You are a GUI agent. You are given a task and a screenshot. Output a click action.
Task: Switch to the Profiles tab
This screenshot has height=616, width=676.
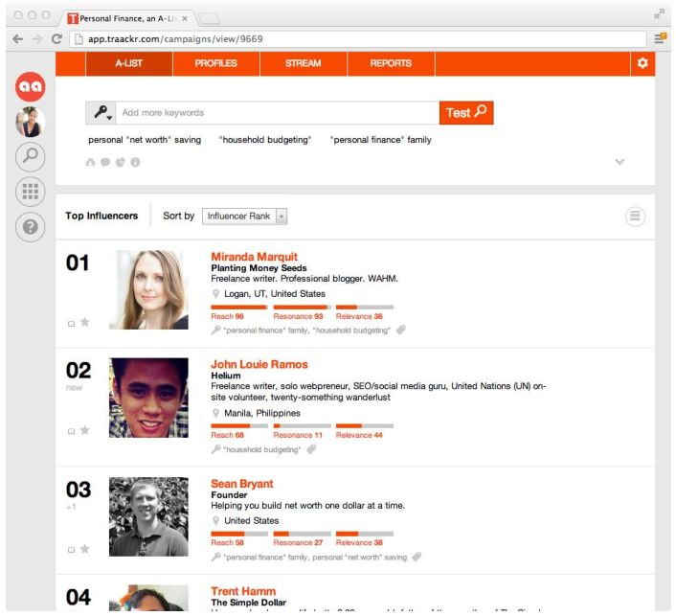click(x=214, y=63)
